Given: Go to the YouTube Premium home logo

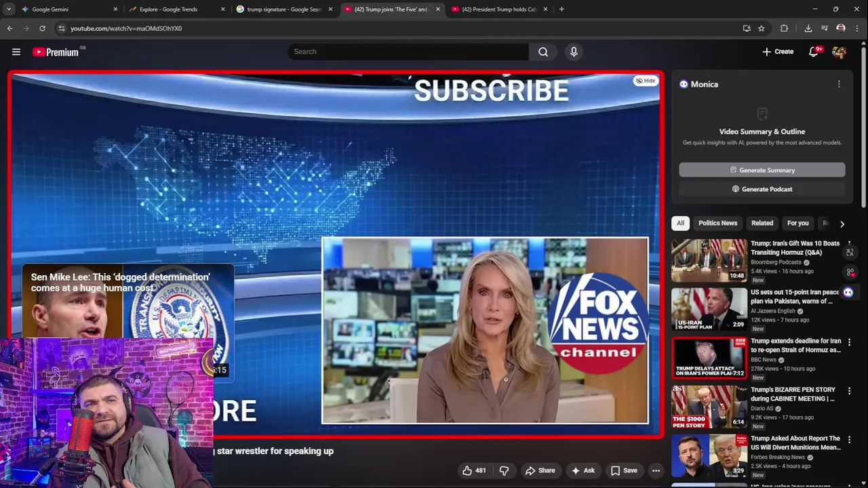Looking at the screenshot, I should (56, 52).
